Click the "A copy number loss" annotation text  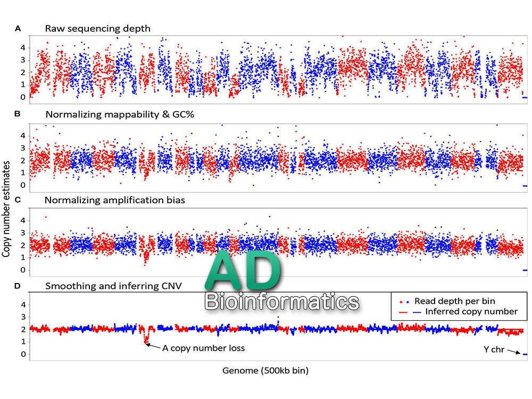(x=204, y=348)
